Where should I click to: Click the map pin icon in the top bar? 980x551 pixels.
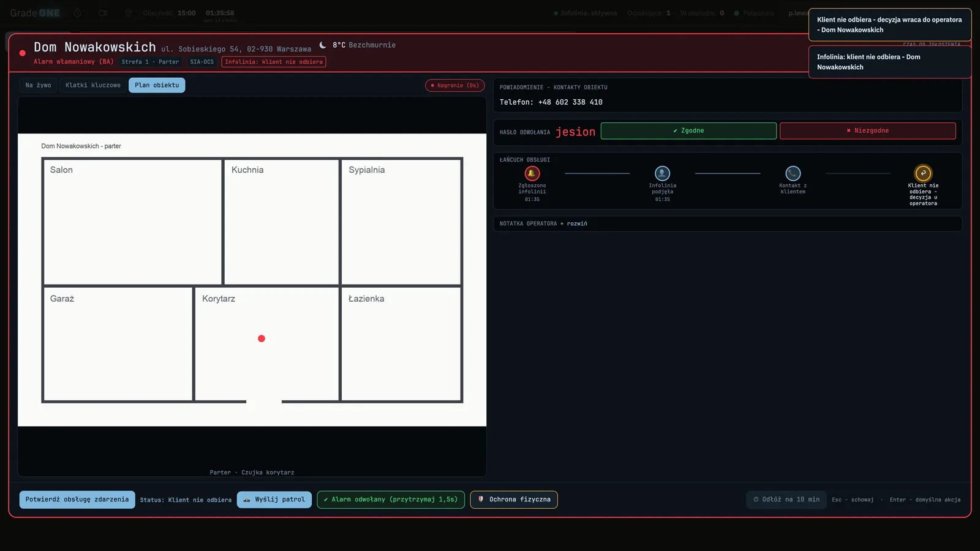128,13
